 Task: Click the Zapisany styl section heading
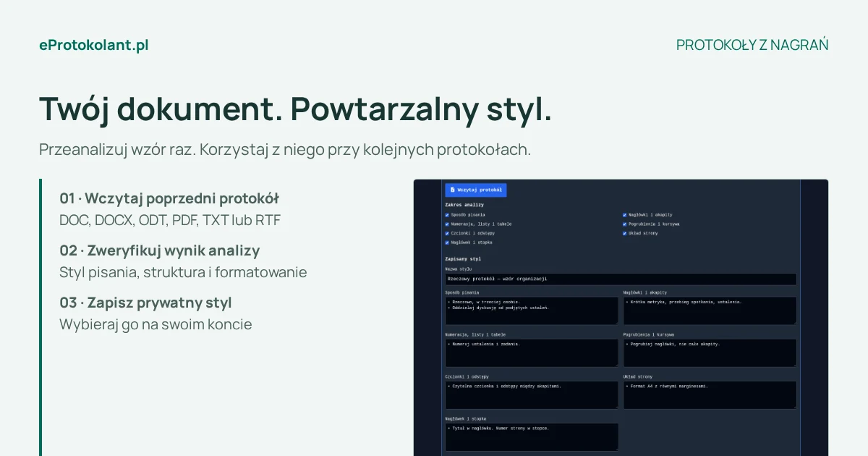coord(463,258)
